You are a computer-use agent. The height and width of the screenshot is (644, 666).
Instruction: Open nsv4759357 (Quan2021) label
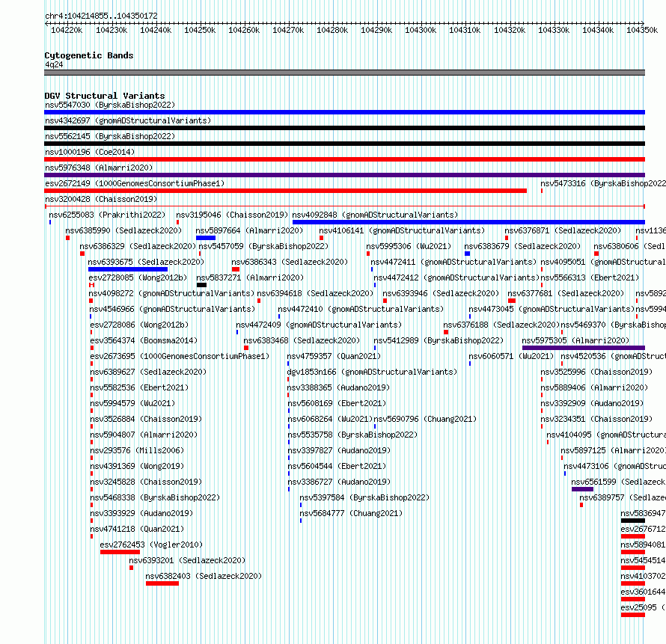pyautogui.click(x=334, y=356)
